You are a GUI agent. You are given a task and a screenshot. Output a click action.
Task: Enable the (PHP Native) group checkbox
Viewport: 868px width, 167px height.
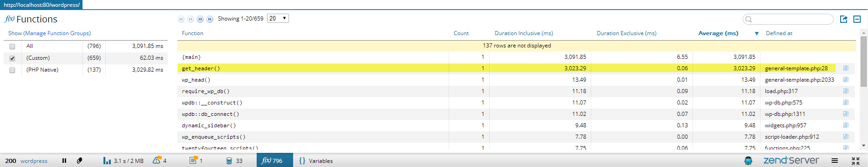coord(12,70)
